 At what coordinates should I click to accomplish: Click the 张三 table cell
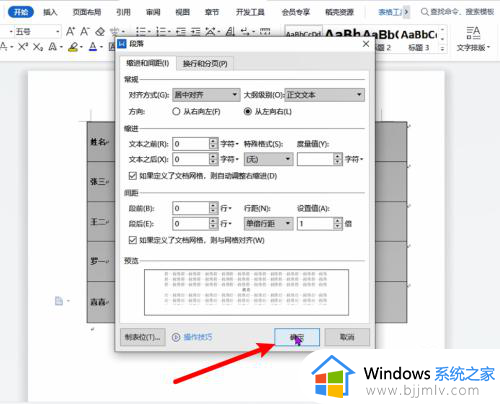point(101,182)
